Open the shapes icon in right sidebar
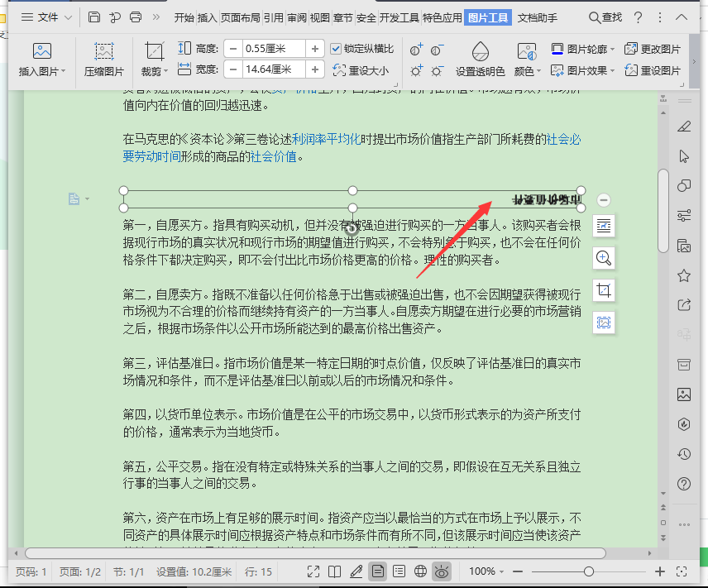The width and height of the screenshot is (708, 588). tap(684, 185)
